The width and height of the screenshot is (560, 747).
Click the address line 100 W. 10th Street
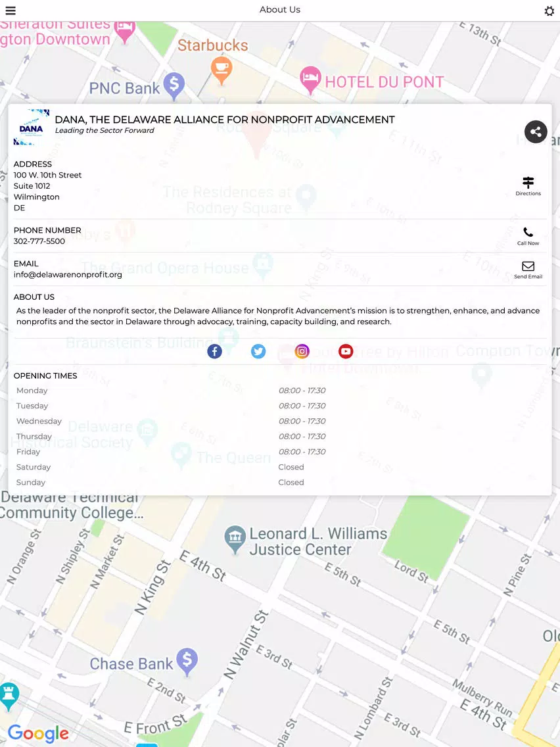47,175
